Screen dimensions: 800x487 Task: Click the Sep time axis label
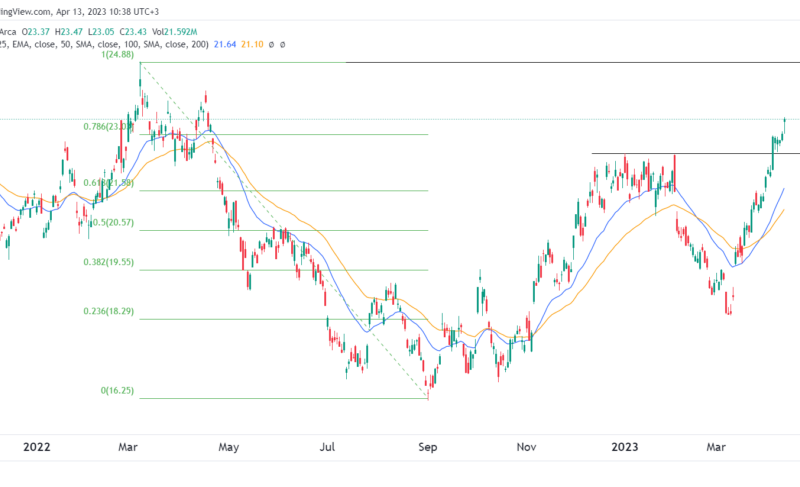(428, 447)
